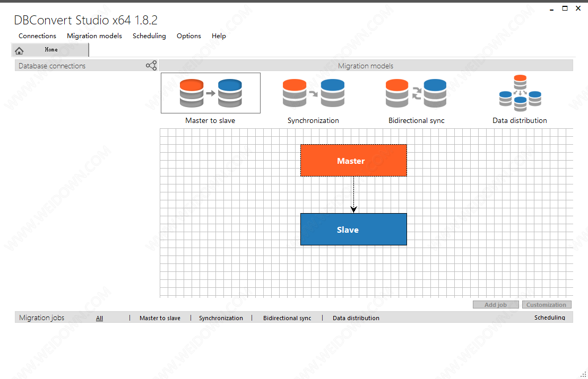Minimize the DBConvert Studio window
Screen dimensions: 588x379
point(551,8)
